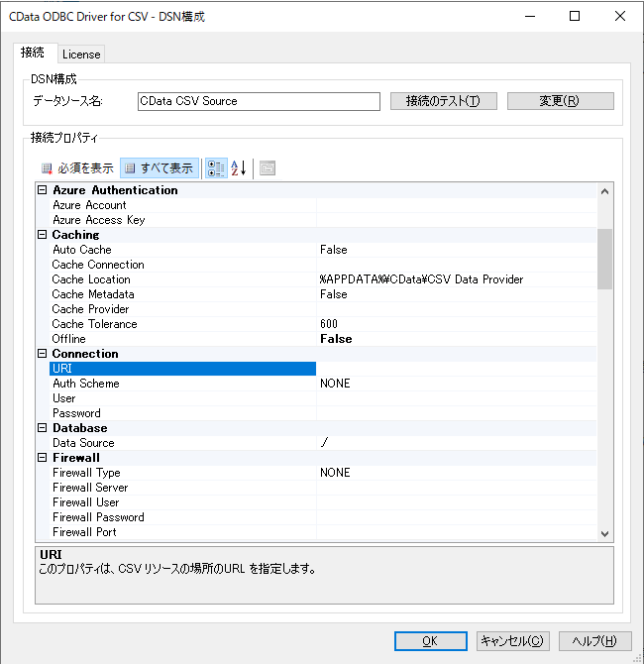The width and height of the screenshot is (644, 664).
Task: Click the Cache Metadata value False
Action: [x=334, y=294]
